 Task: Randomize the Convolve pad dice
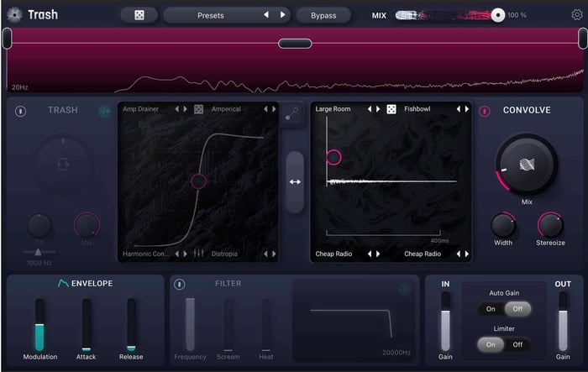coord(391,109)
